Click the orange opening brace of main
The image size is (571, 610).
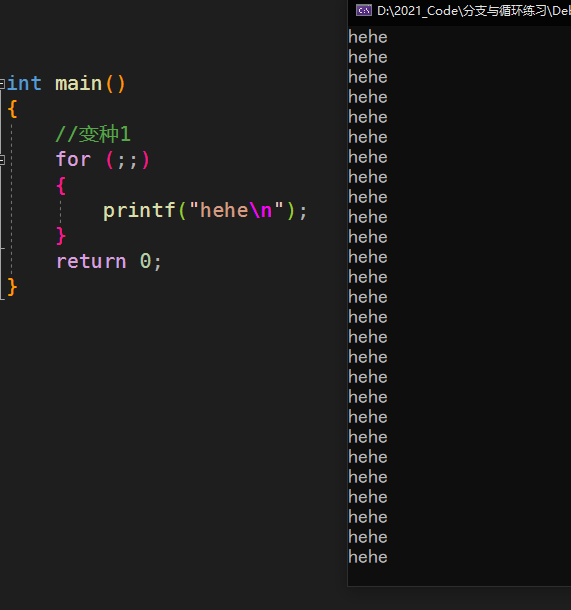point(12,109)
